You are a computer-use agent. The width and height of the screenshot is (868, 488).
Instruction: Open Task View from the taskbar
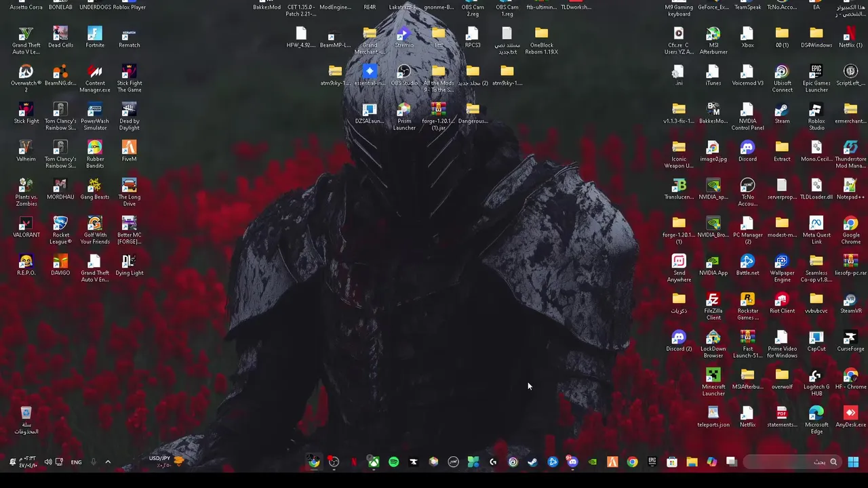coord(731,462)
